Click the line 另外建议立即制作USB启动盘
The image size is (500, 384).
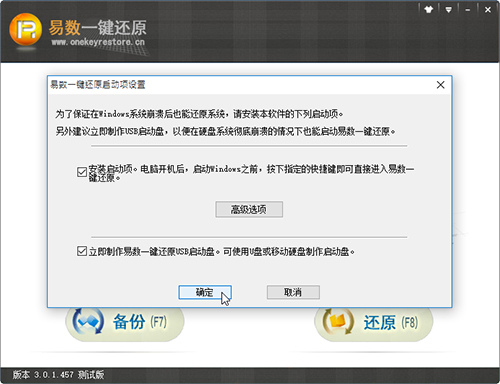[225, 131]
